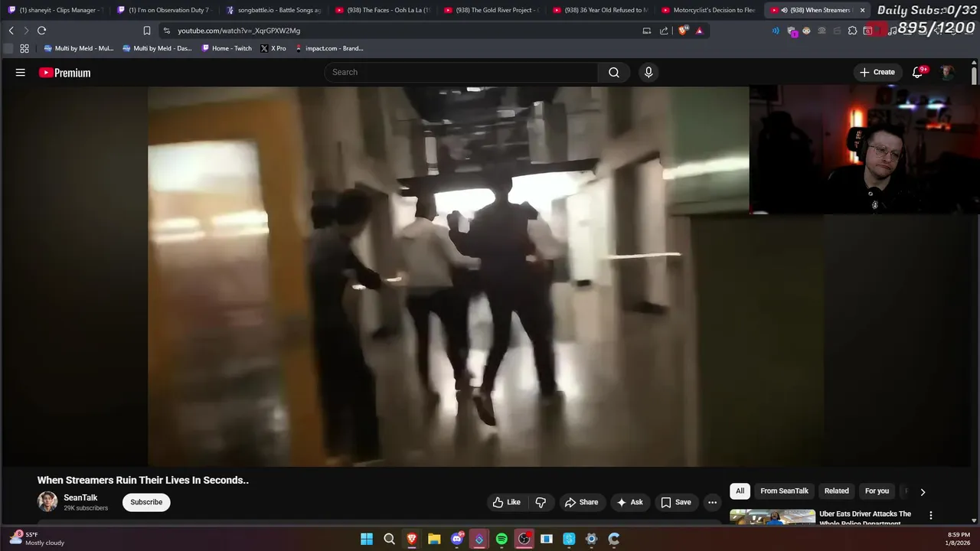Screen dimensions: 980x551
Task: Open more actions ellipsis under video
Action: (x=712, y=502)
